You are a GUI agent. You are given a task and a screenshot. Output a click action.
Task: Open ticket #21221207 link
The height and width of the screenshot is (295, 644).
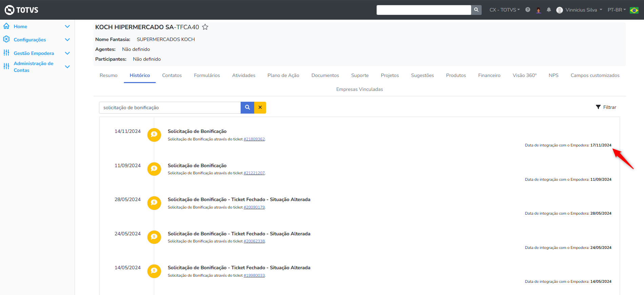point(254,173)
